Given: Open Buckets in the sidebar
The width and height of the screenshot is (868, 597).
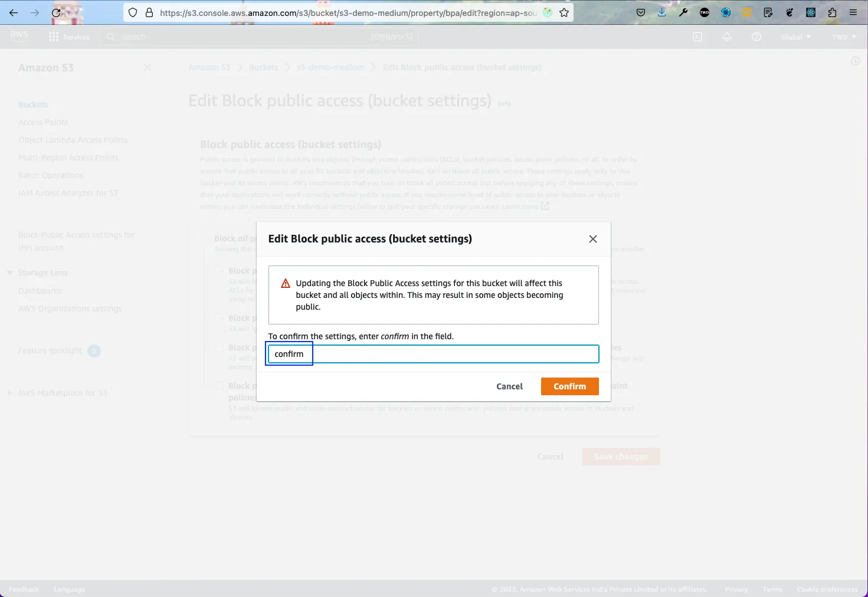Looking at the screenshot, I should [x=33, y=104].
